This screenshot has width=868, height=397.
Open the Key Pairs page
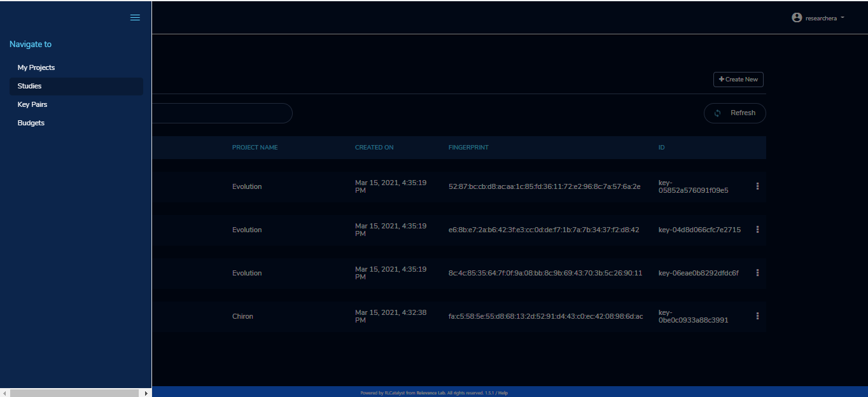point(32,104)
